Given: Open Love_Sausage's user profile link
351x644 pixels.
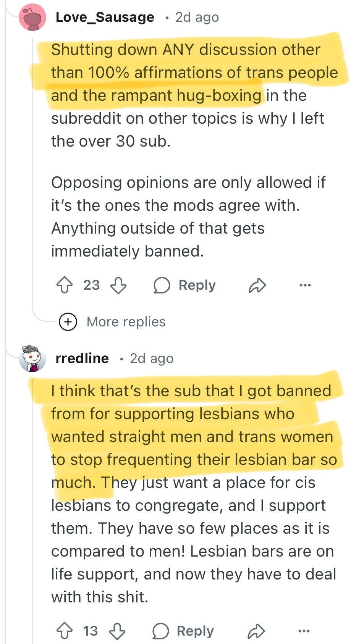Looking at the screenshot, I should pos(105,17).
